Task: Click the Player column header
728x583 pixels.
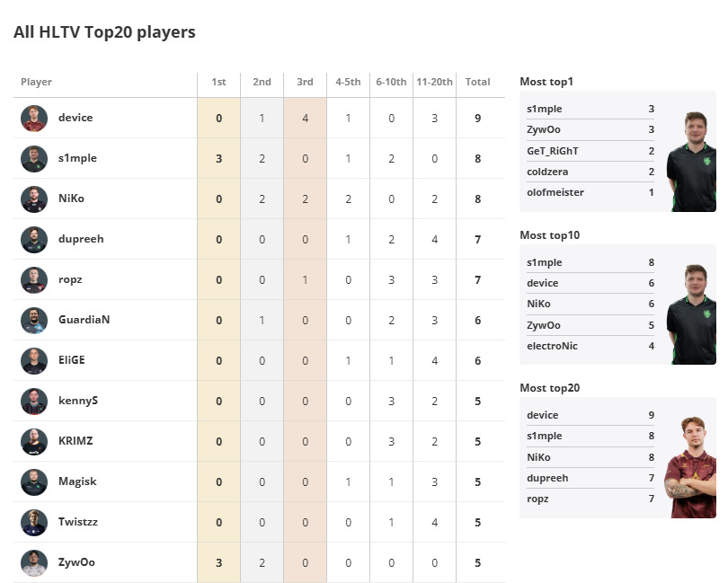Action: click(37, 83)
